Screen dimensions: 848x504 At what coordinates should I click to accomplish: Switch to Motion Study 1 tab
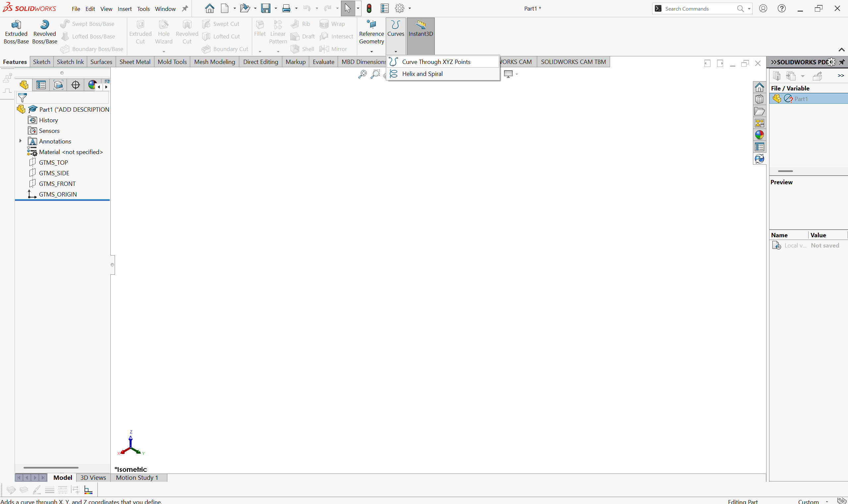click(x=137, y=477)
